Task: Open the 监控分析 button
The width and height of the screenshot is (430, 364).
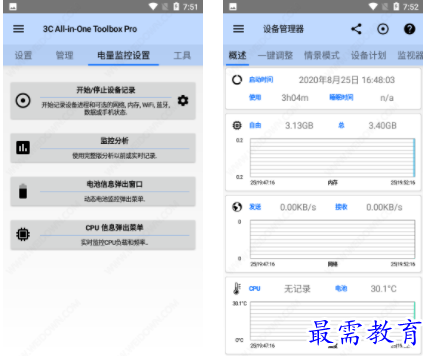Action: [x=103, y=148]
